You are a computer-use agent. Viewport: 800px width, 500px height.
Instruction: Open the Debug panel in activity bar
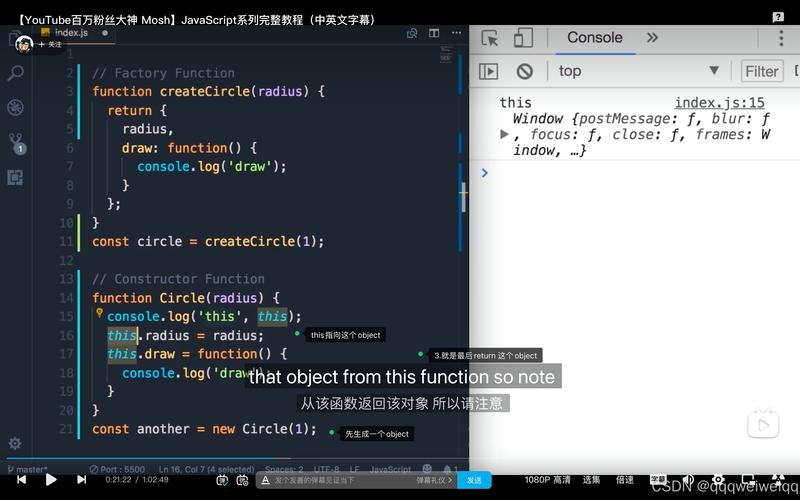15,108
